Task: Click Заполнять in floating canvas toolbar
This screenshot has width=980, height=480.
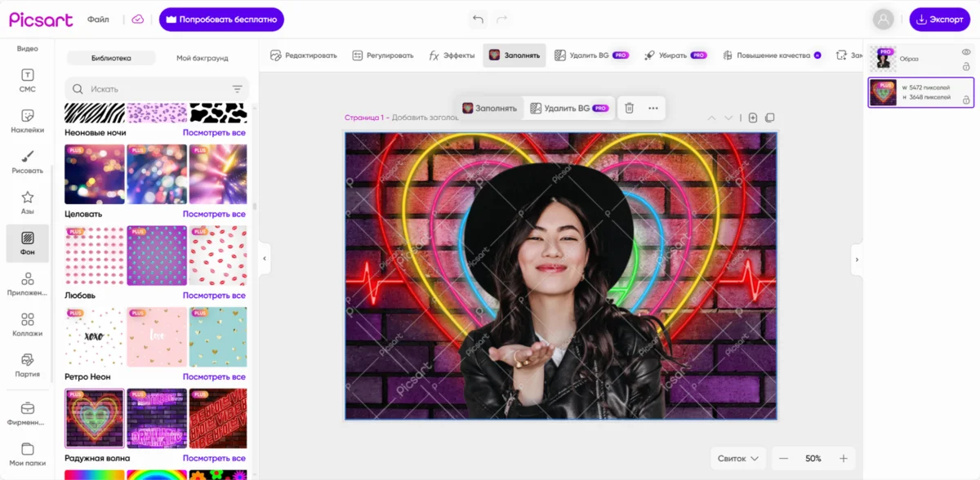Action: (x=489, y=108)
